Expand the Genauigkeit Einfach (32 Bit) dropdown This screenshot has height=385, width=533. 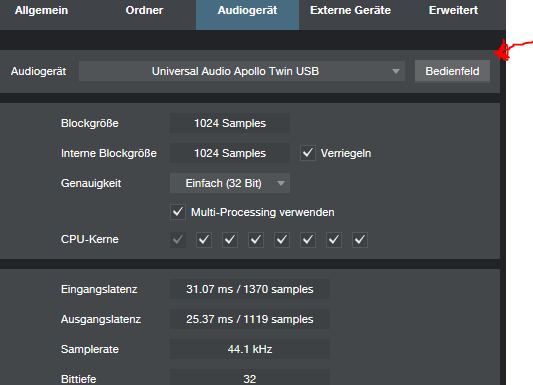click(x=230, y=183)
